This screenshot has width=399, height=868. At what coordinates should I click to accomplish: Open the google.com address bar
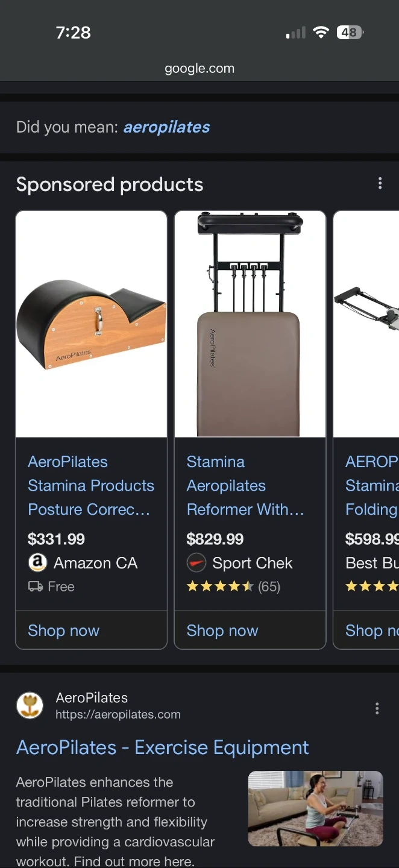point(199,69)
